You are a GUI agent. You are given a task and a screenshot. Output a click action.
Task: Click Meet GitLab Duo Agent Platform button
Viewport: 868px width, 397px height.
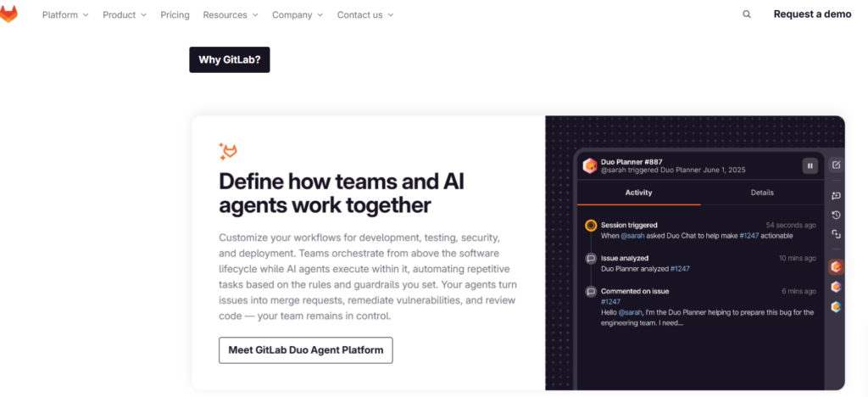click(305, 350)
